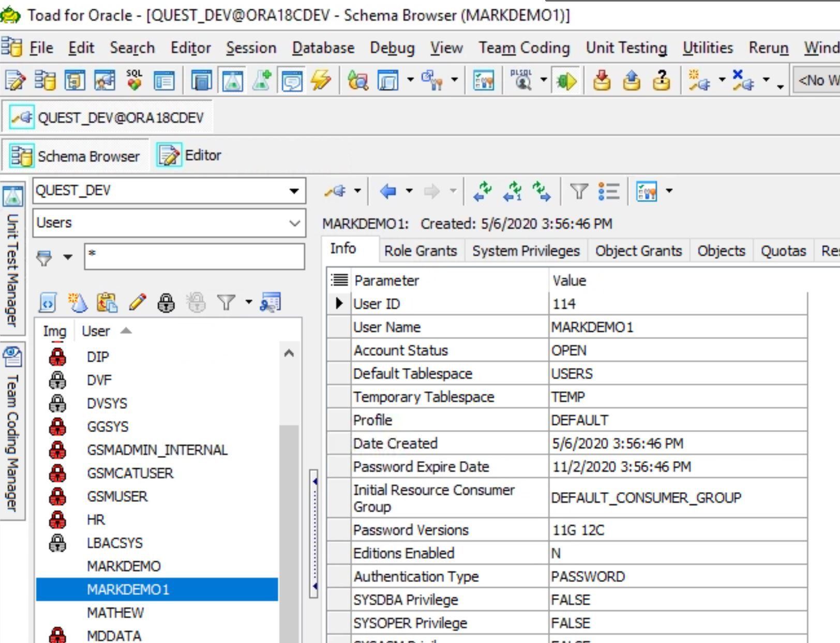
Task: Click the green flask plus toolbar icon
Action: pos(262,80)
